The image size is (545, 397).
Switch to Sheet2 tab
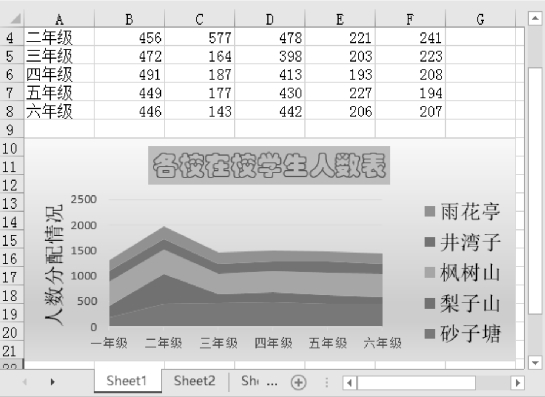pos(195,381)
